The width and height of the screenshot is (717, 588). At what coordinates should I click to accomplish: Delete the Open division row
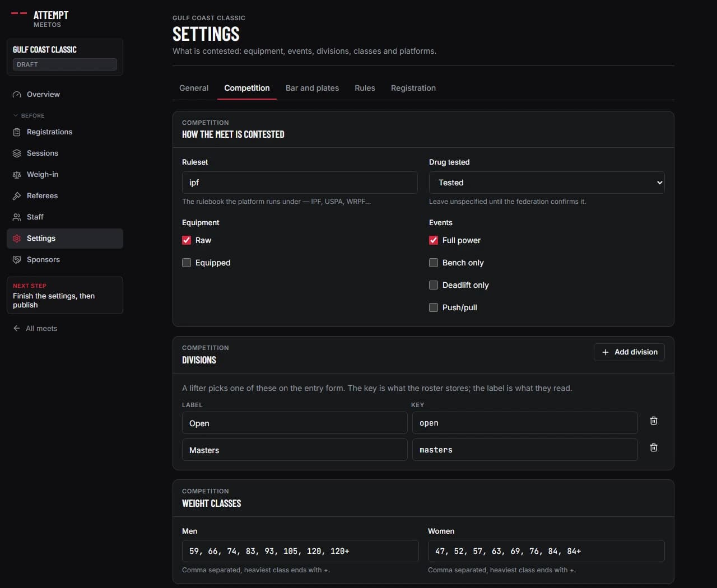[x=653, y=421]
